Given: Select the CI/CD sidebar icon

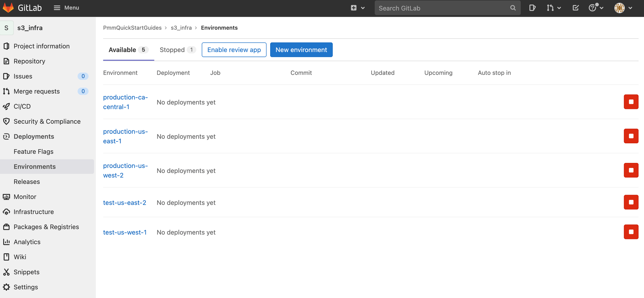Looking at the screenshot, I should pos(7,106).
